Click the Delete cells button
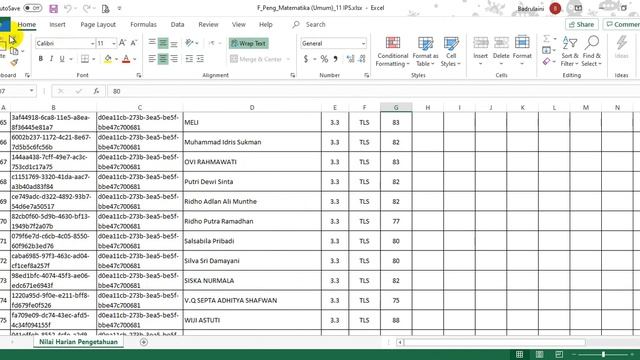The height and width of the screenshot is (360, 640). 501,51
